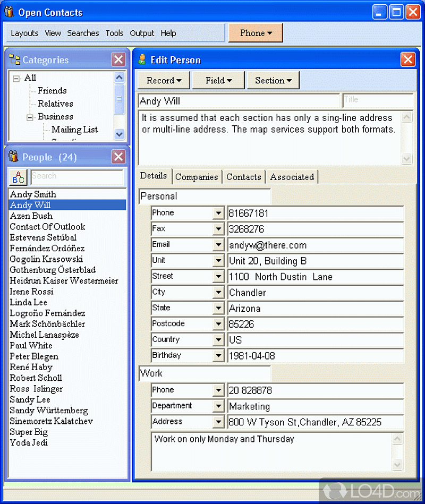This screenshot has height=504, width=425.
Task: Open the Record dropdown menu
Action: click(x=164, y=80)
